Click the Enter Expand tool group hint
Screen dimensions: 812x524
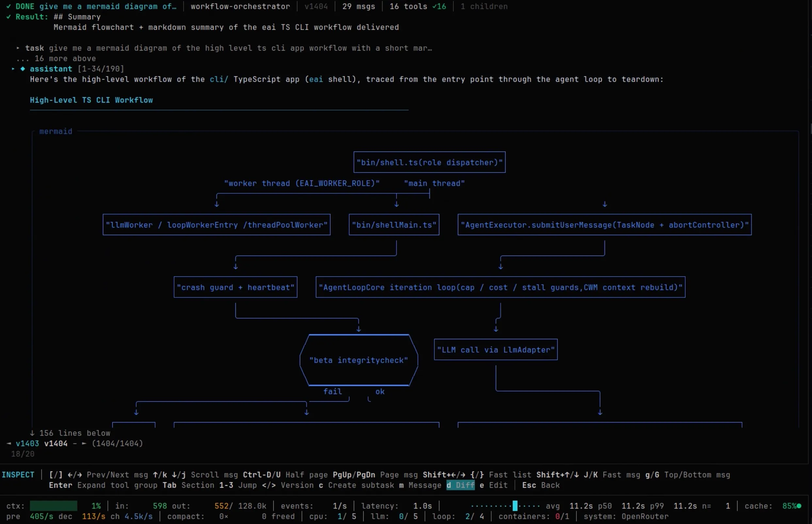click(103, 485)
